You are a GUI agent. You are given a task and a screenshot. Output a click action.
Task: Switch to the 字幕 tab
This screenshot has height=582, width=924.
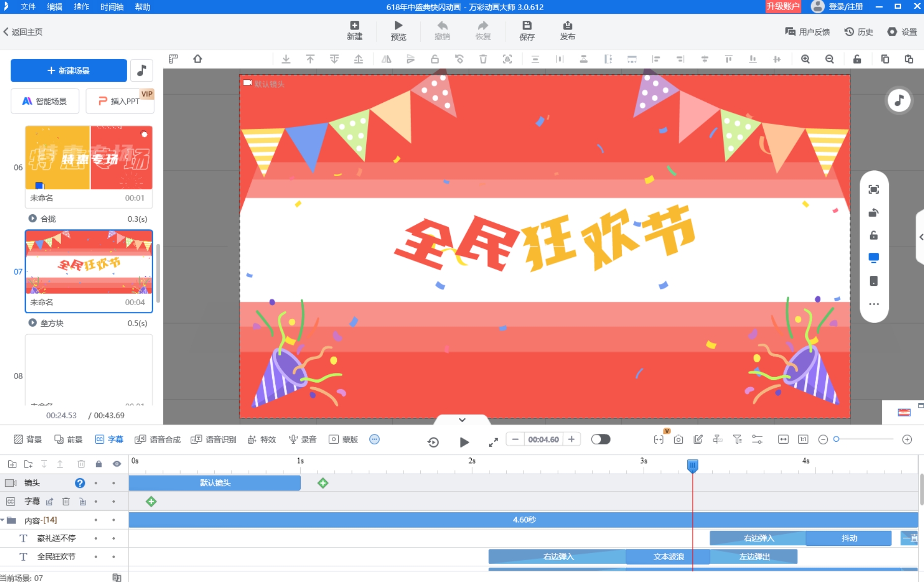coord(109,440)
